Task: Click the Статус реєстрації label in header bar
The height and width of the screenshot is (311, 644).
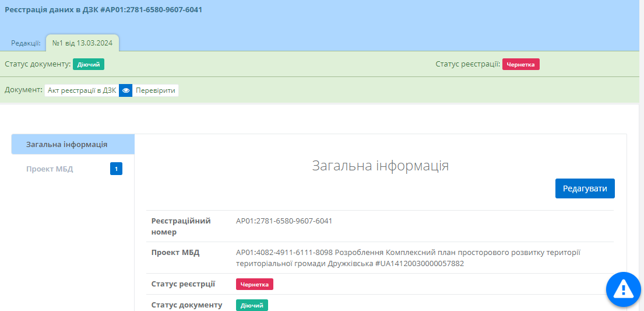Action: coord(467,64)
